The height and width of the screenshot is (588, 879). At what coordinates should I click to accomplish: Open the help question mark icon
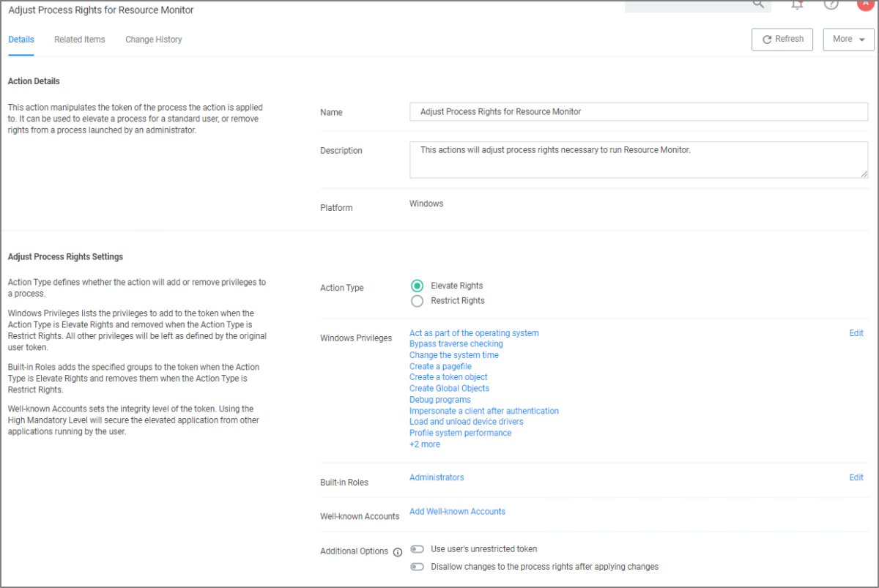click(x=831, y=4)
